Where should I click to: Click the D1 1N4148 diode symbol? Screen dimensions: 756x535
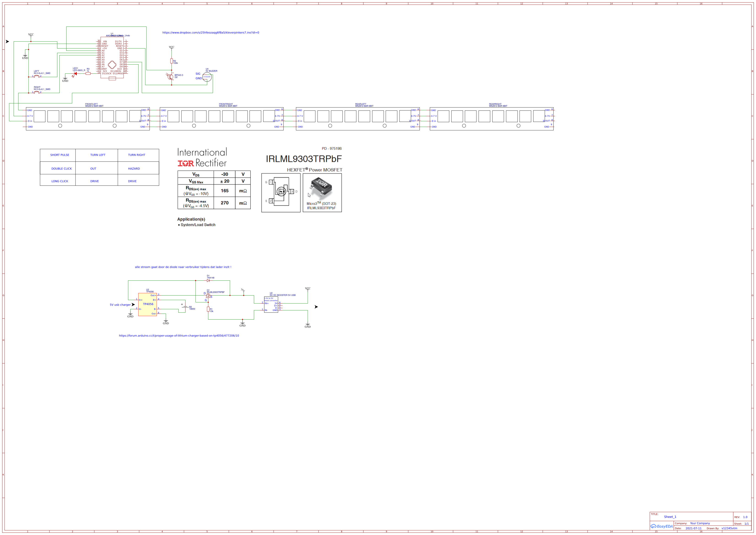pos(208,281)
